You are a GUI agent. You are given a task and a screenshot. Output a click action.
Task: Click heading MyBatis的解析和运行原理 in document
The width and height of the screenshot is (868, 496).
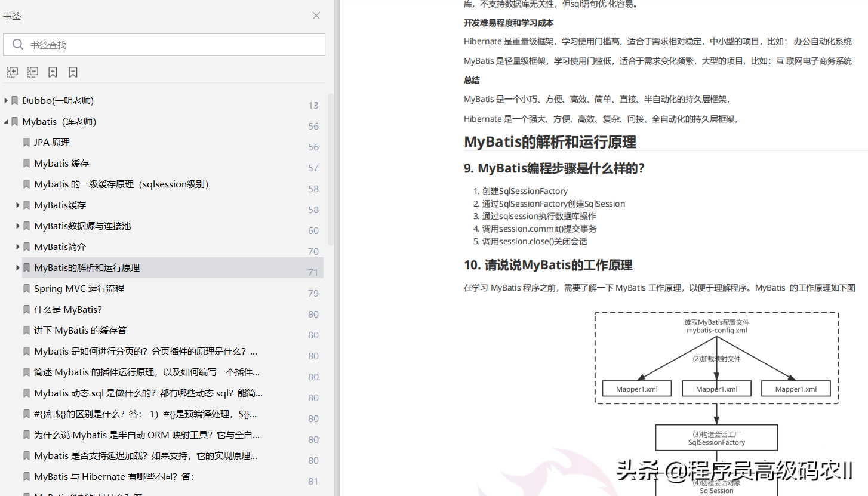click(x=550, y=142)
